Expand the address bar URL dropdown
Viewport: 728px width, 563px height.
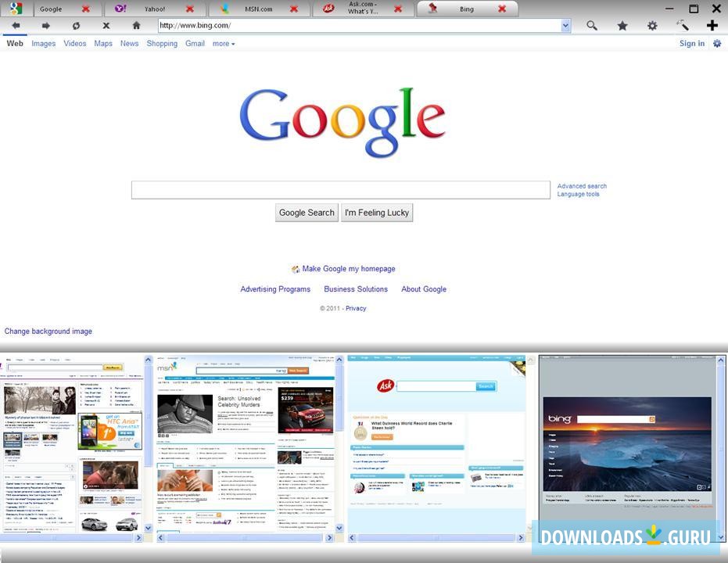pyautogui.click(x=565, y=26)
